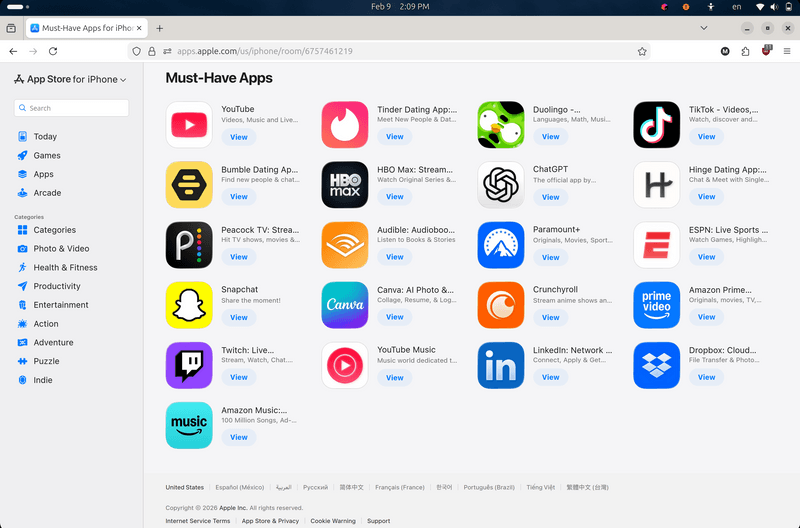
Task: Click View button for Canva
Action: pyautogui.click(x=394, y=317)
